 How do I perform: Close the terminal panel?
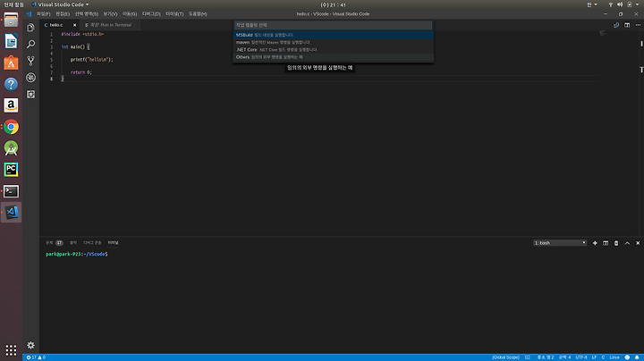pyautogui.click(x=638, y=243)
